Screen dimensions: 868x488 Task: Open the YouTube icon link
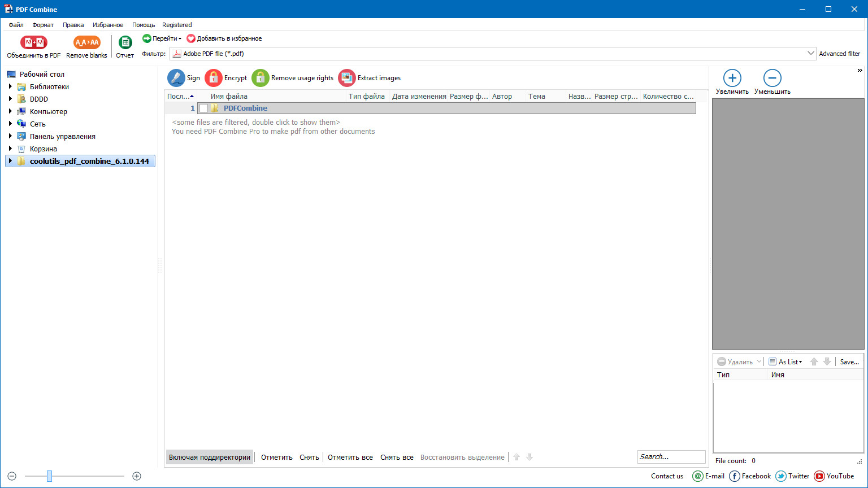pyautogui.click(x=819, y=476)
